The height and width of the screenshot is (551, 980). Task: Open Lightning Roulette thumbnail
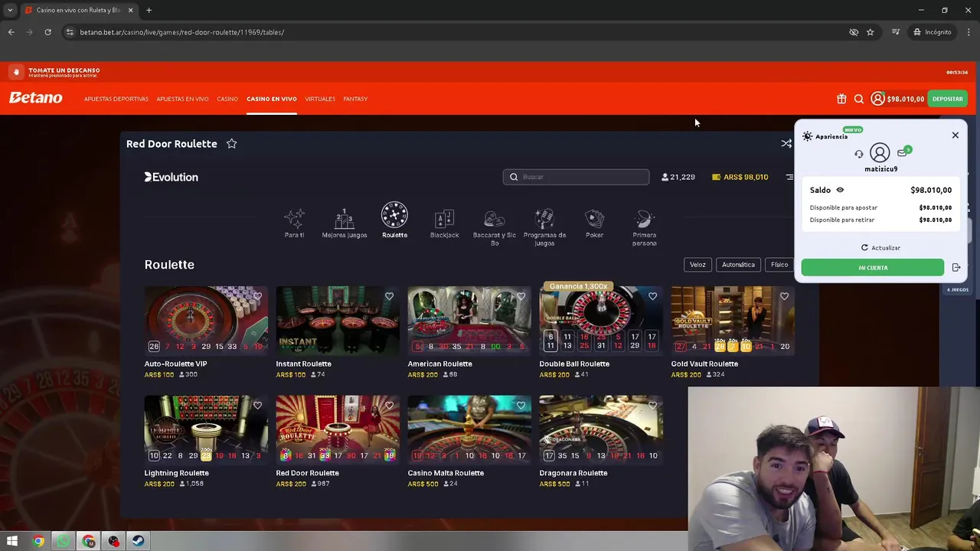click(x=206, y=430)
